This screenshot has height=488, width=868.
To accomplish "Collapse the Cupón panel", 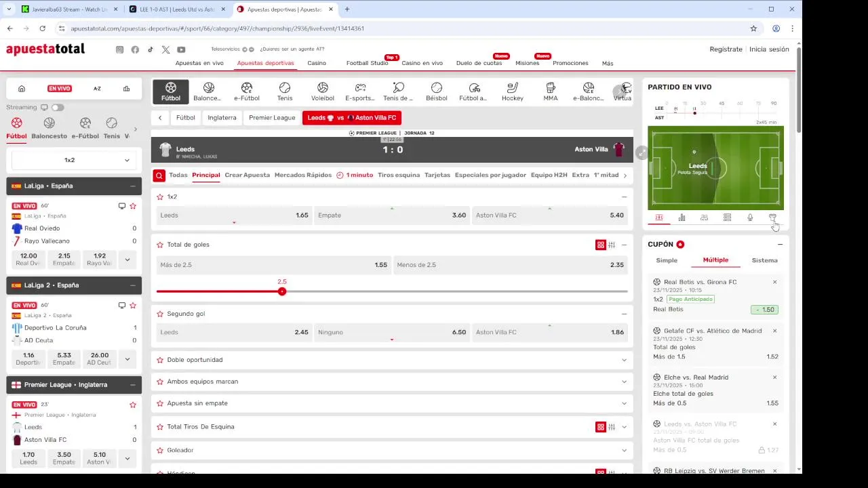I will 780,244.
